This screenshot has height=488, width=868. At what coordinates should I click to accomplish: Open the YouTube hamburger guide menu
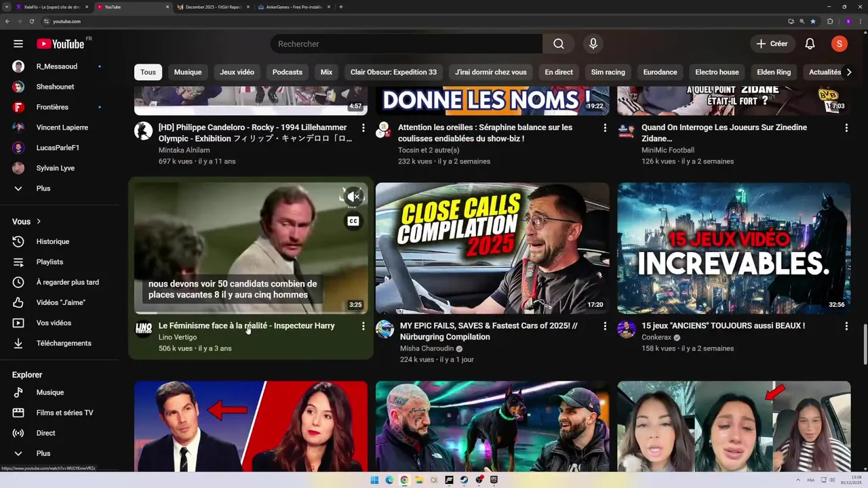pos(18,44)
